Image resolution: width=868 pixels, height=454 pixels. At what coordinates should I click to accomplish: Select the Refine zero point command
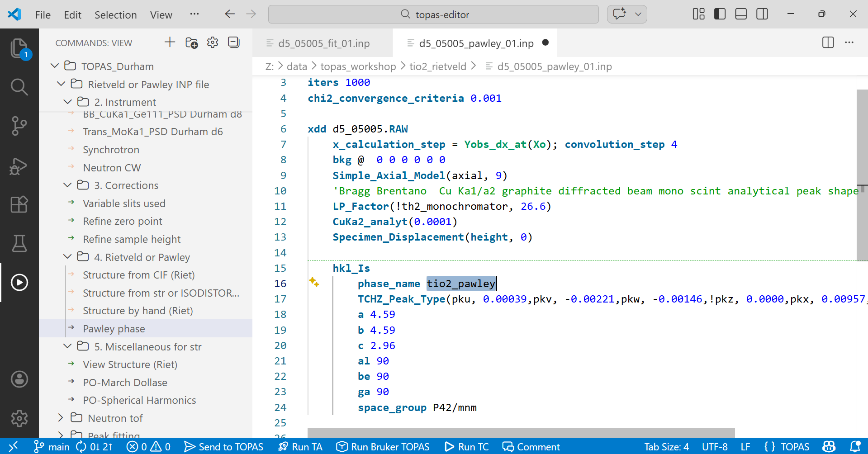[x=122, y=221]
